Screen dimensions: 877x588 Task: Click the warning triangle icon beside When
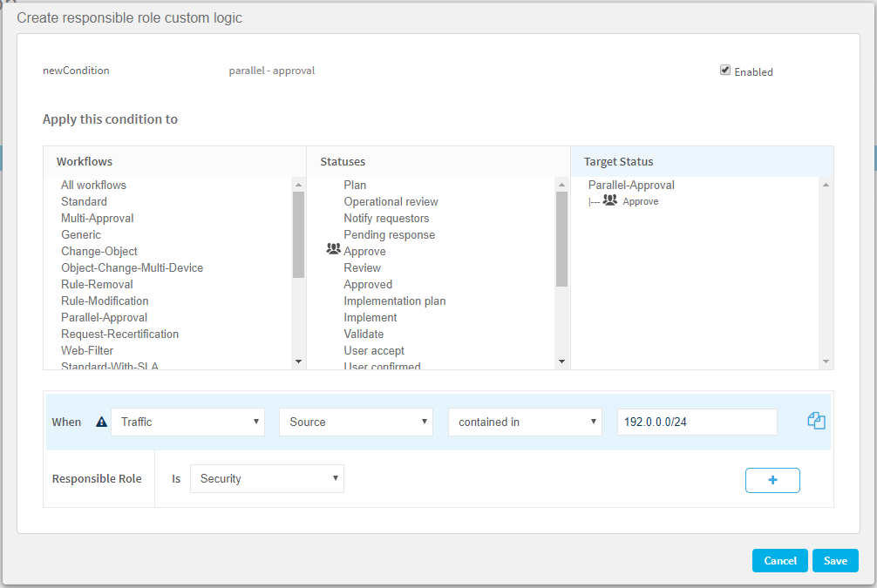[102, 422]
